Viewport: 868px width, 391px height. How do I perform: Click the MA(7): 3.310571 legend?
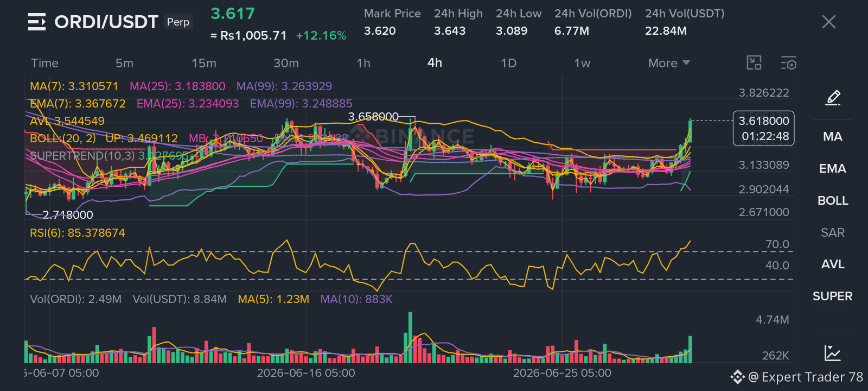tap(74, 86)
